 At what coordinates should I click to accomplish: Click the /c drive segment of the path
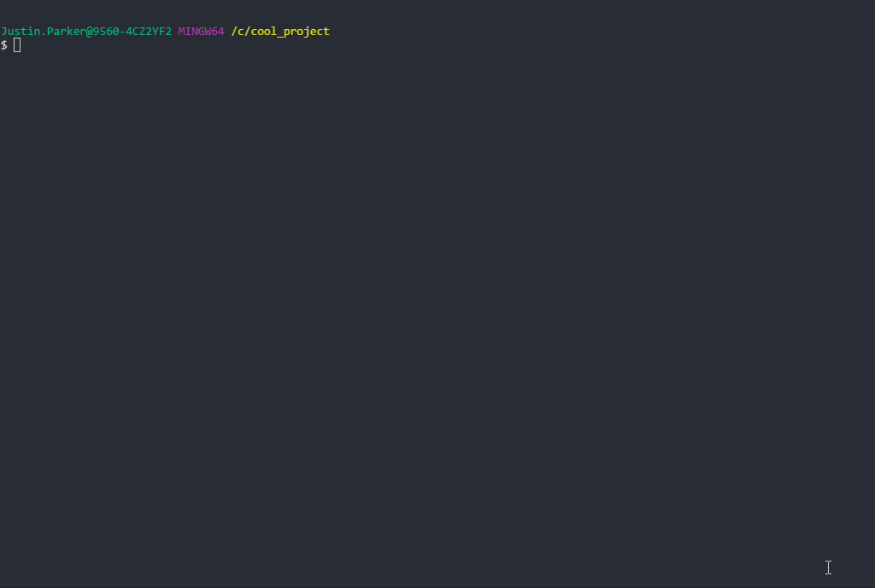(238, 32)
